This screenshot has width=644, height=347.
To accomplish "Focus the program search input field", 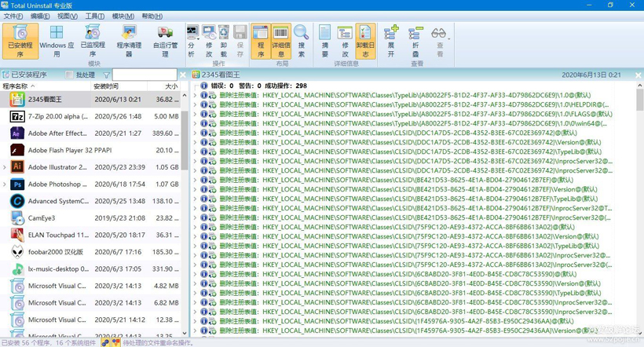I will 145,75.
